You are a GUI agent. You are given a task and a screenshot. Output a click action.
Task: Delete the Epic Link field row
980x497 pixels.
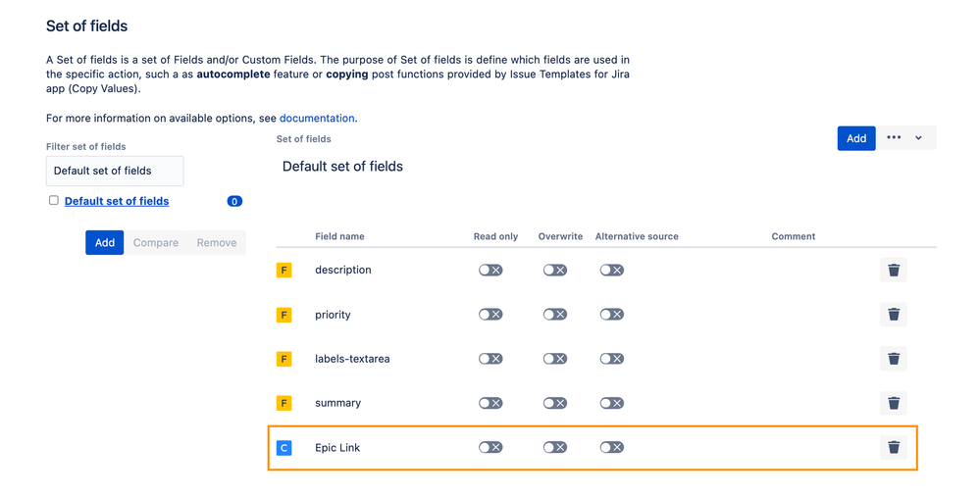[893, 447]
